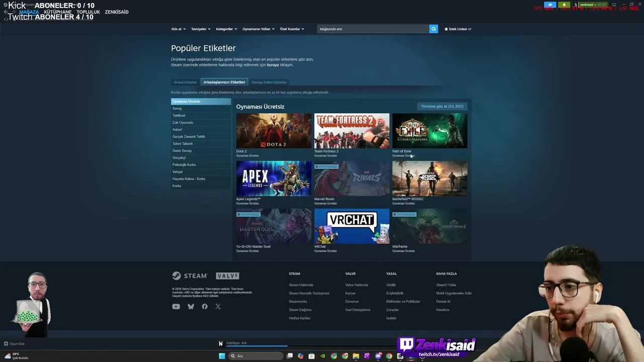644x362 pixels.
Task: Click the Windows taskbar search box
Action: click(x=256, y=356)
